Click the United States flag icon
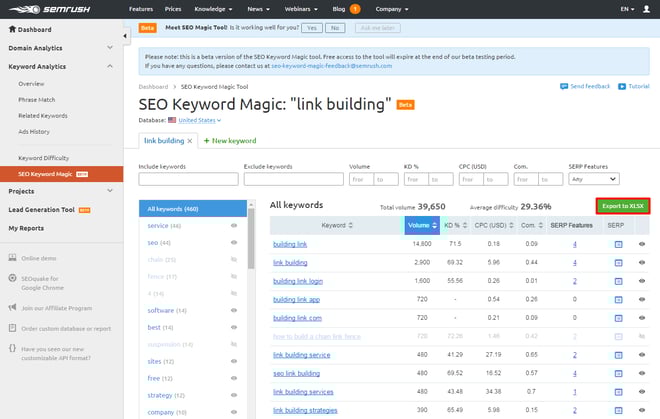Image resolution: width=660 pixels, height=419 pixels. pyautogui.click(x=172, y=120)
